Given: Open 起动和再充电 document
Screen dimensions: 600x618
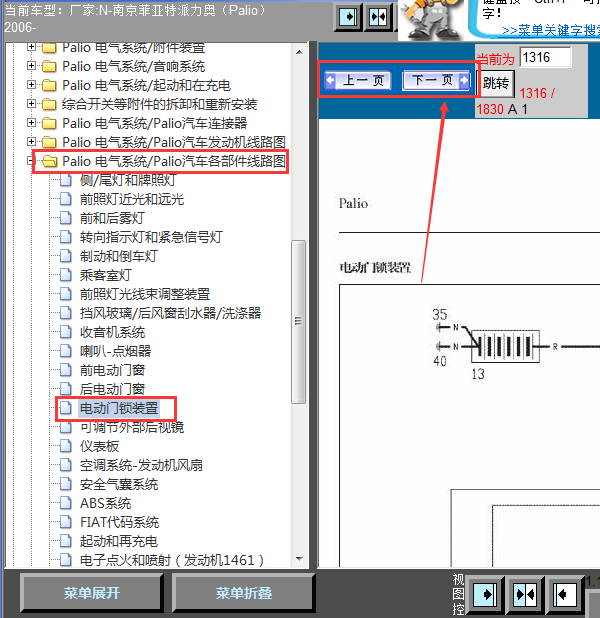Looking at the screenshot, I should (119, 541).
